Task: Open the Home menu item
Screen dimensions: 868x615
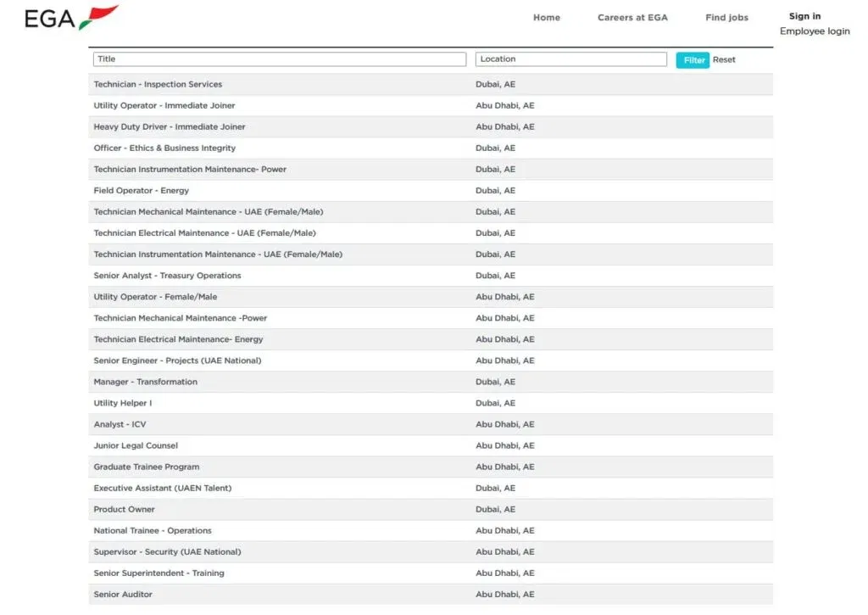Action: coord(546,18)
